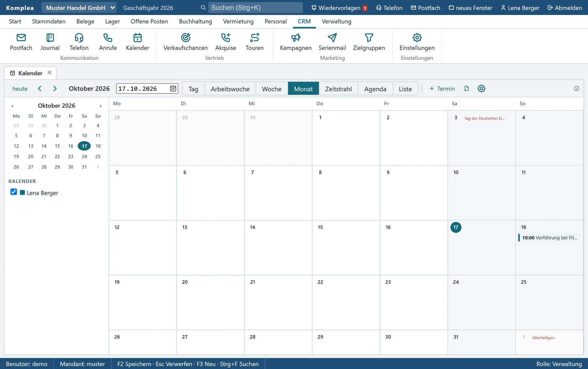Open Kampagnen megaphone icon
588x369 pixels.
(296, 42)
